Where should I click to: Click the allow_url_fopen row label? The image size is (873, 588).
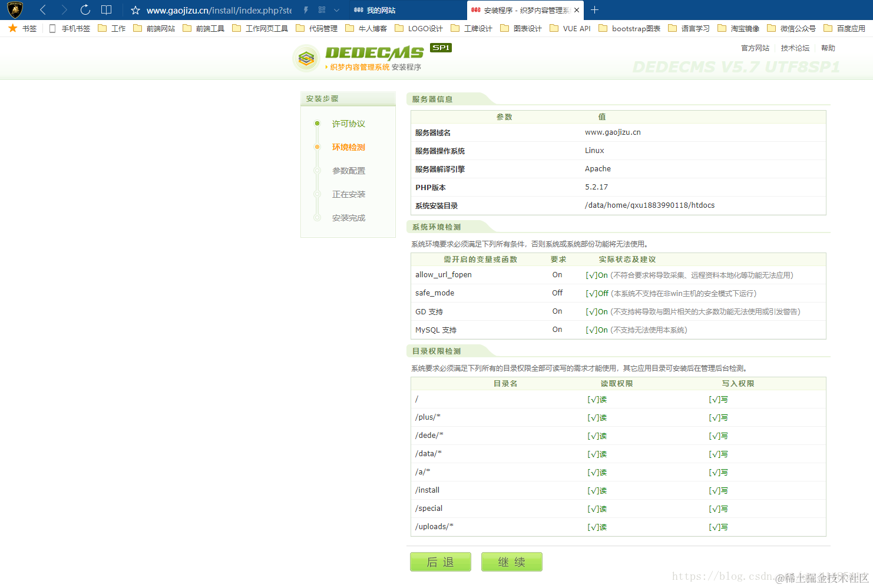coord(444,275)
